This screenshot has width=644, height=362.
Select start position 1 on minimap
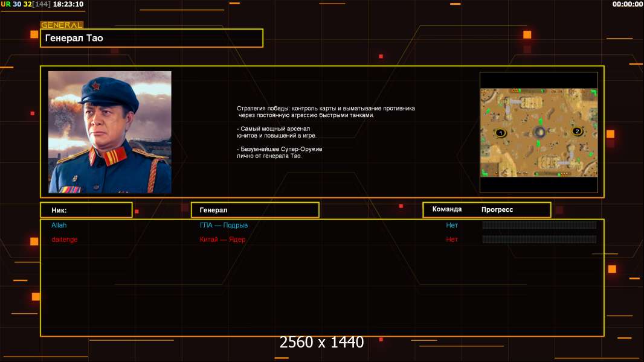click(x=500, y=133)
